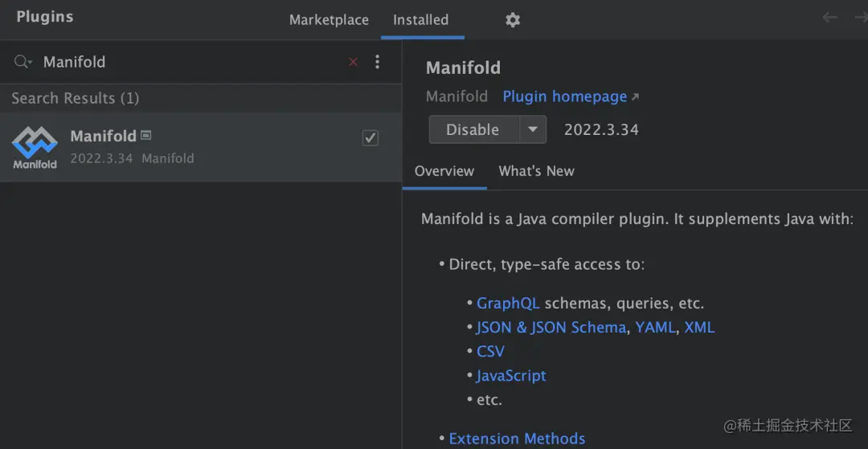Open the Extension Methods link

[517, 439]
